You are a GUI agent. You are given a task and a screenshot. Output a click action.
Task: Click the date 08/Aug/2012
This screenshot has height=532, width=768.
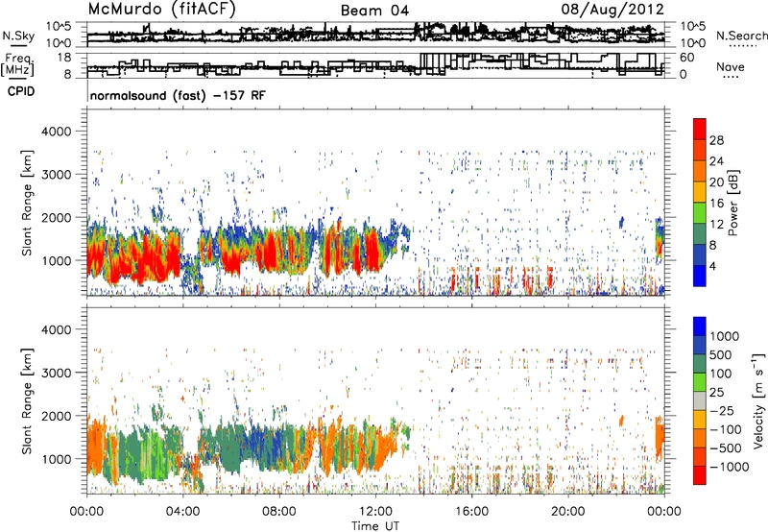point(612,10)
